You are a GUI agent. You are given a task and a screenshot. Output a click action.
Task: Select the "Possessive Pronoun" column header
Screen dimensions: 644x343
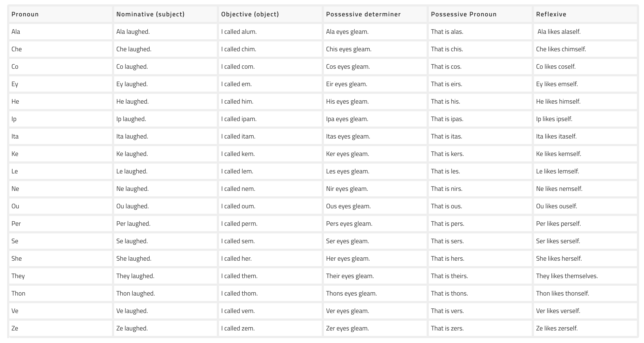click(x=464, y=14)
